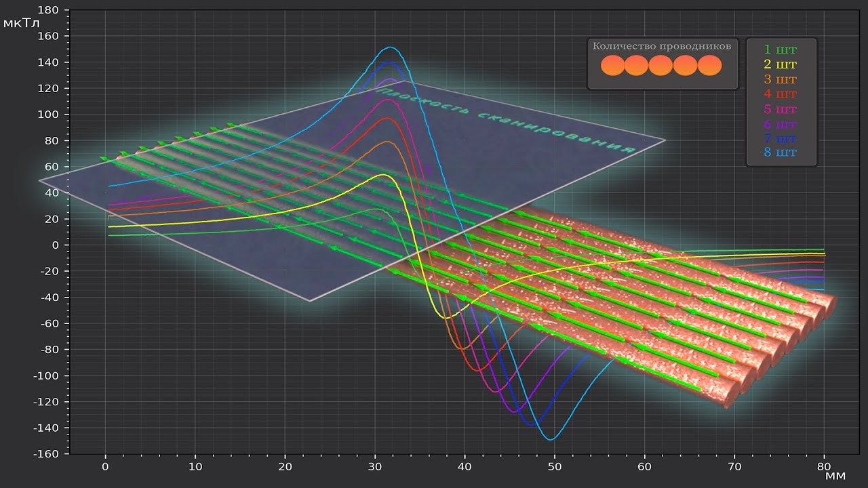The image size is (868, 488).
Task: Click the 10 tick on the horizontal axis
Action: coord(195,467)
